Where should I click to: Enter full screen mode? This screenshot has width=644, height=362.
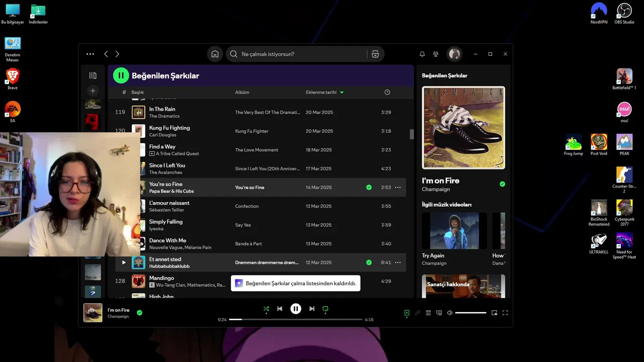click(x=505, y=313)
